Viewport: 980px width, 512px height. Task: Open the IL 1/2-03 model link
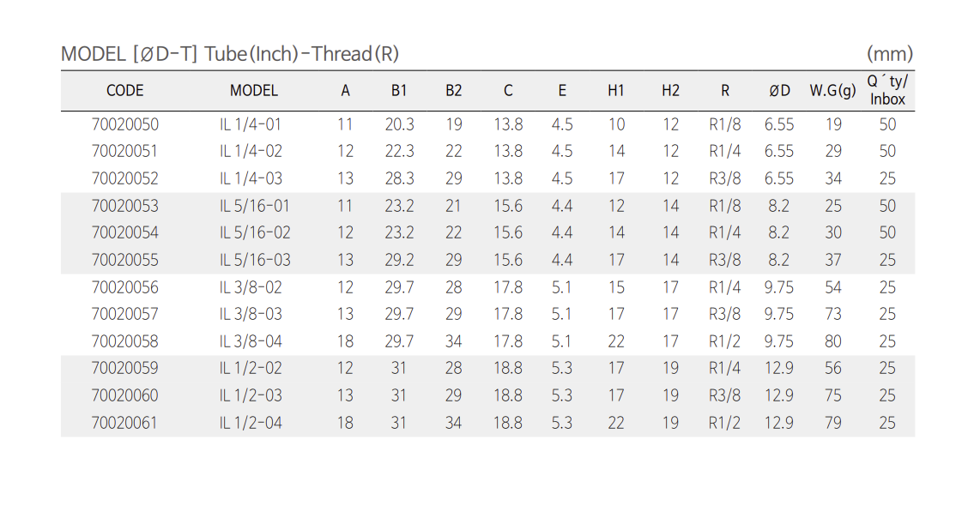coord(251,395)
